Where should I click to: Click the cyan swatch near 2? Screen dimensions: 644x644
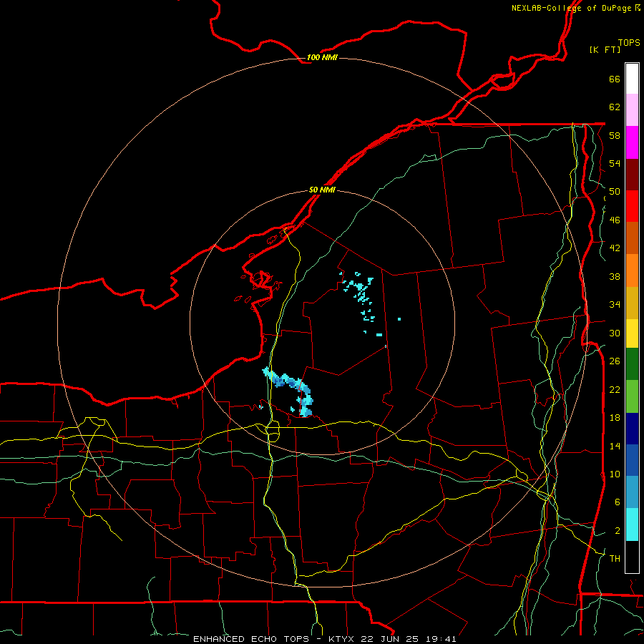(632, 525)
